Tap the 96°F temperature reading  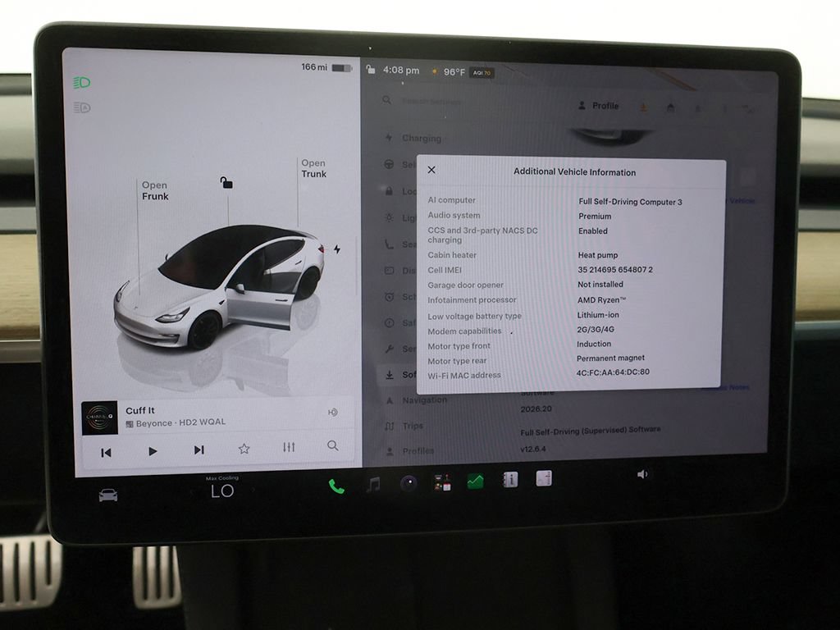[454, 72]
